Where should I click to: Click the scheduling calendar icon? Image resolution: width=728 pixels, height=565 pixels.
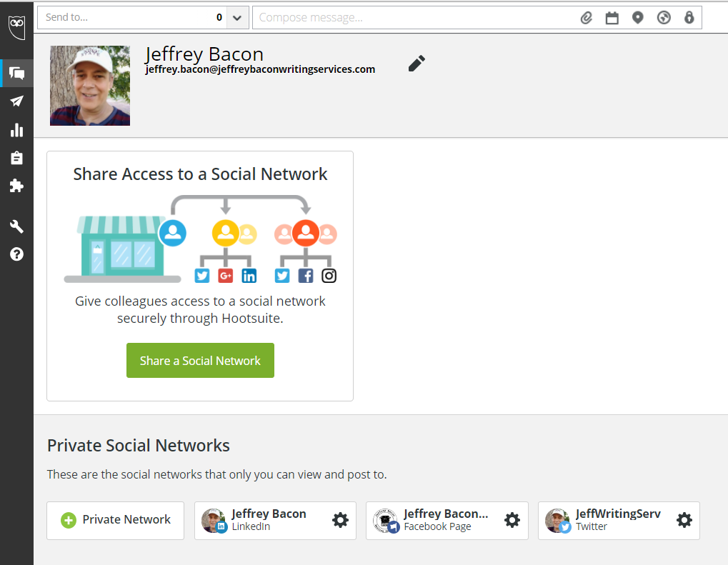(612, 18)
